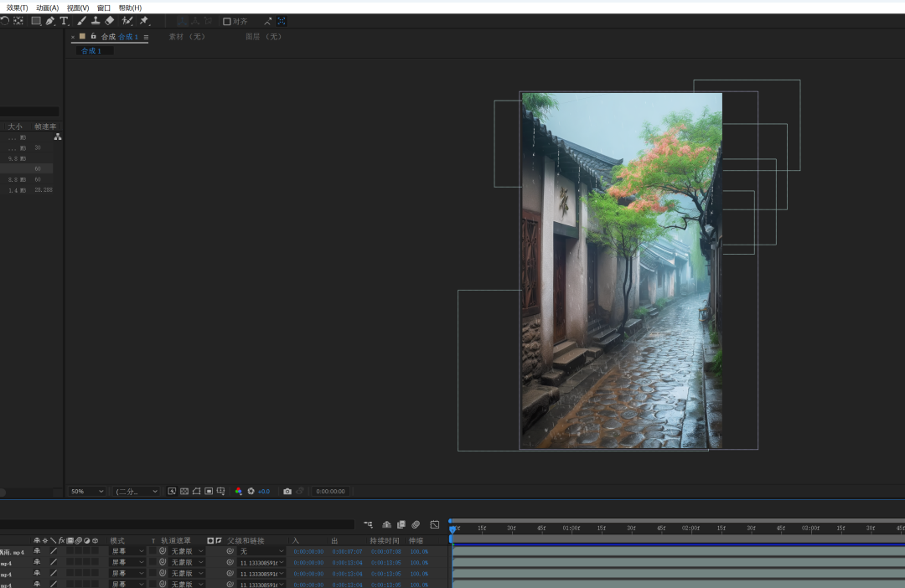This screenshot has width=905, height=588.
Task: Take a composition snapshot with camera icon
Action: [287, 491]
